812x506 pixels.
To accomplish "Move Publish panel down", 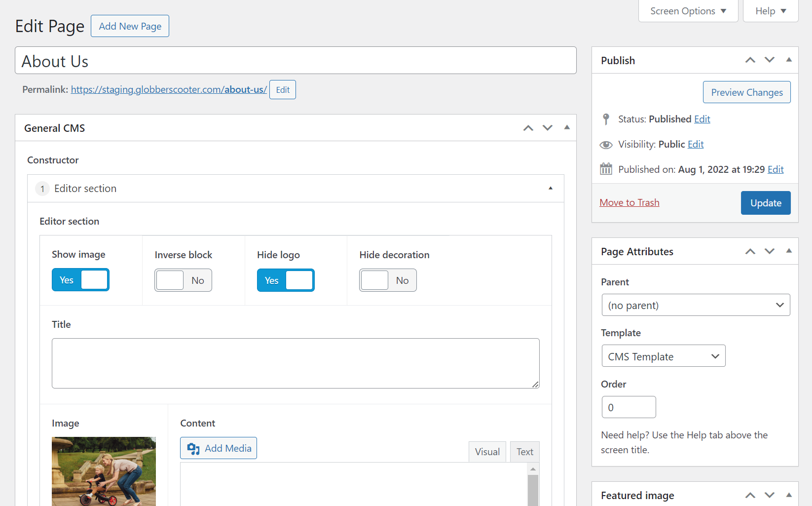I will click(770, 60).
